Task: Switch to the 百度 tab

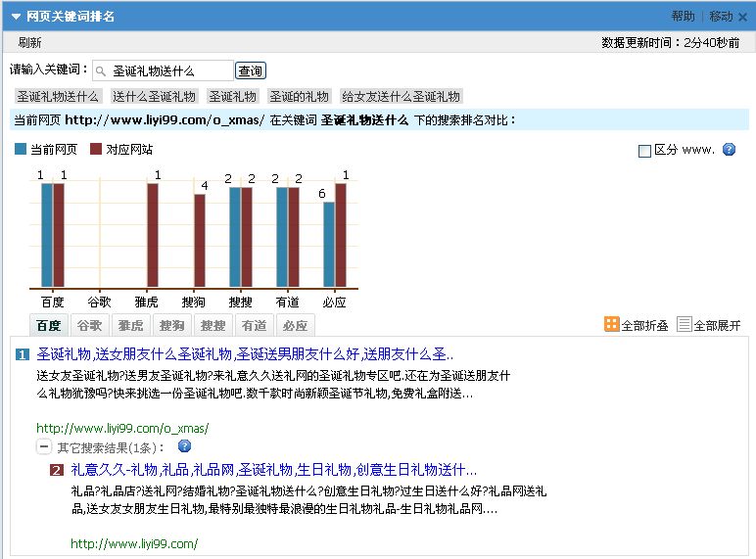Action: coord(49,325)
